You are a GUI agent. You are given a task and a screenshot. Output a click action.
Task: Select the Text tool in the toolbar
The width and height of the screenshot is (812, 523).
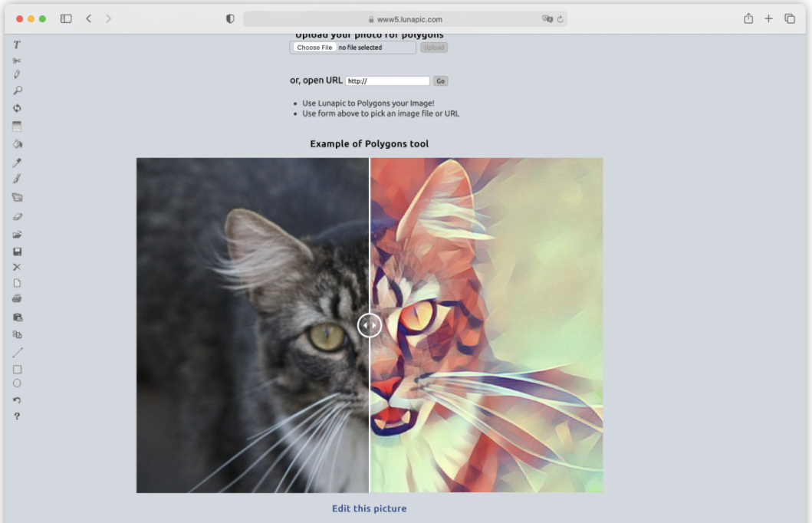17,45
